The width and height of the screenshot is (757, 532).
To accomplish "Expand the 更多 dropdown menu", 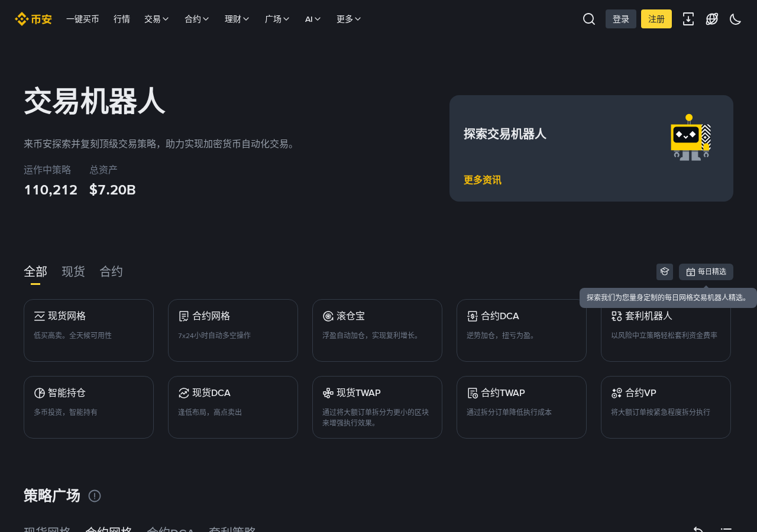I will [349, 19].
